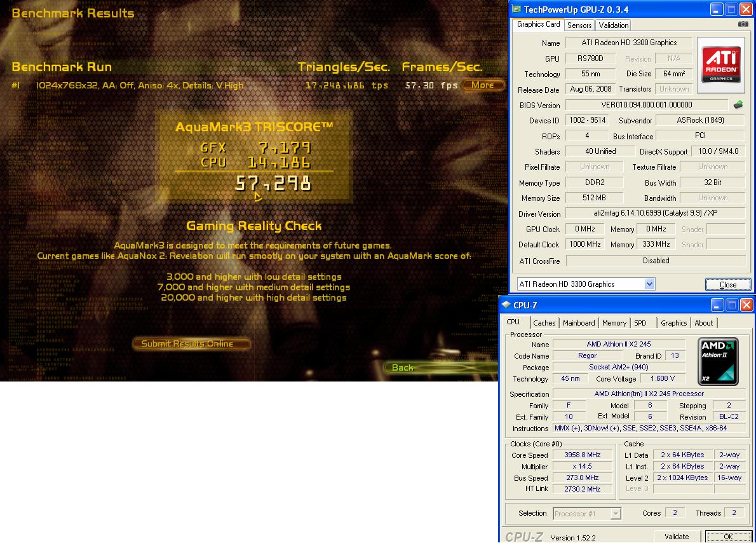Click the Memory Size field showing 512 MB

click(x=594, y=197)
